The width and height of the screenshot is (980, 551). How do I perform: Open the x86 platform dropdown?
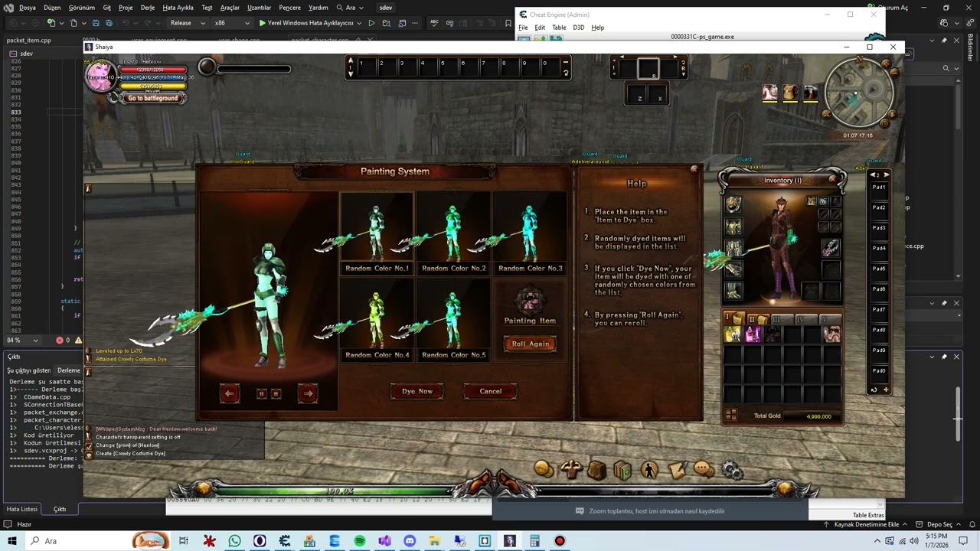(230, 23)
